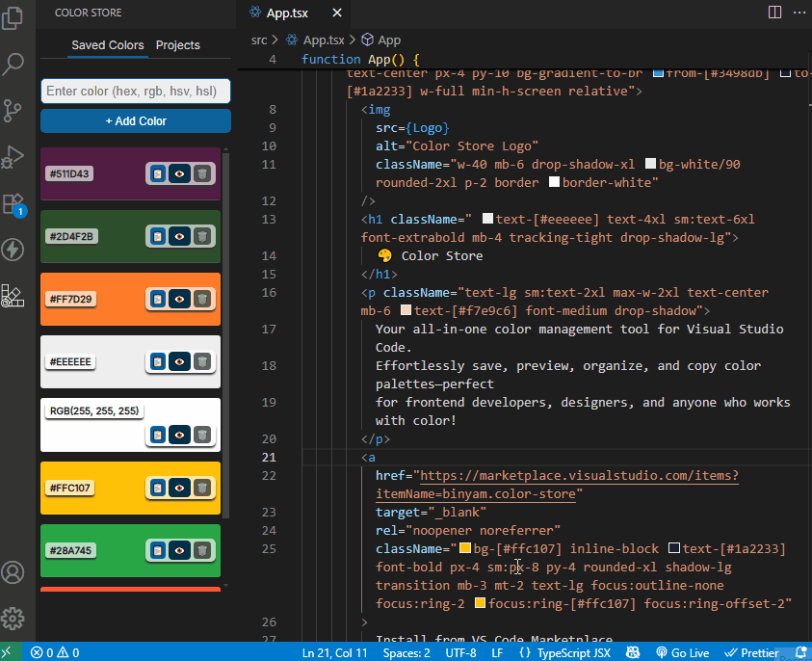Click line number 21 in gutter
The image size is (812, 661).
[x=269, y=458]
